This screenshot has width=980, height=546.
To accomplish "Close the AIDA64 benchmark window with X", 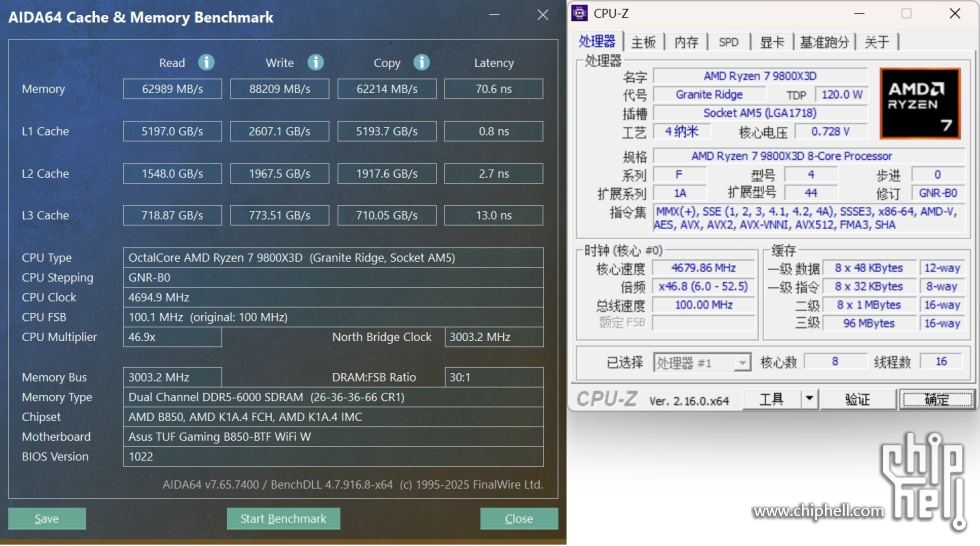I will 542,15.
